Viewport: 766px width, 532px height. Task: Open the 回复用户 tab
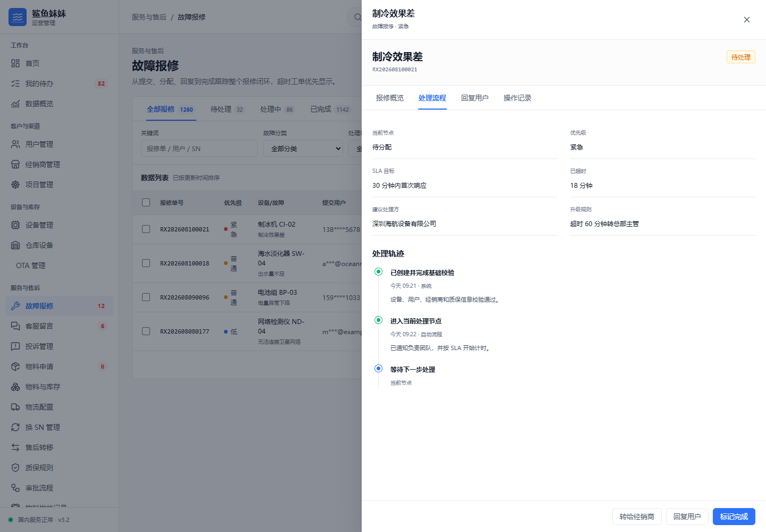pos(475,98)
